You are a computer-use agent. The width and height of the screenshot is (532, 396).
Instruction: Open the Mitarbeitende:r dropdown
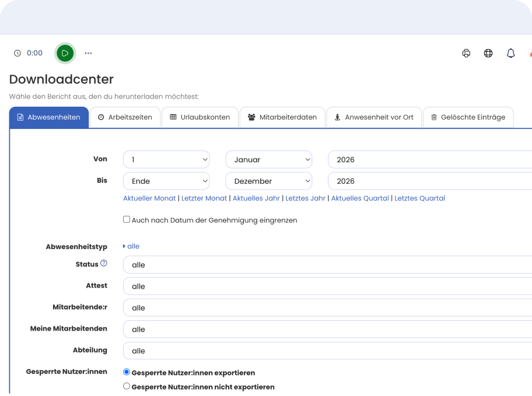pos(327,308)
